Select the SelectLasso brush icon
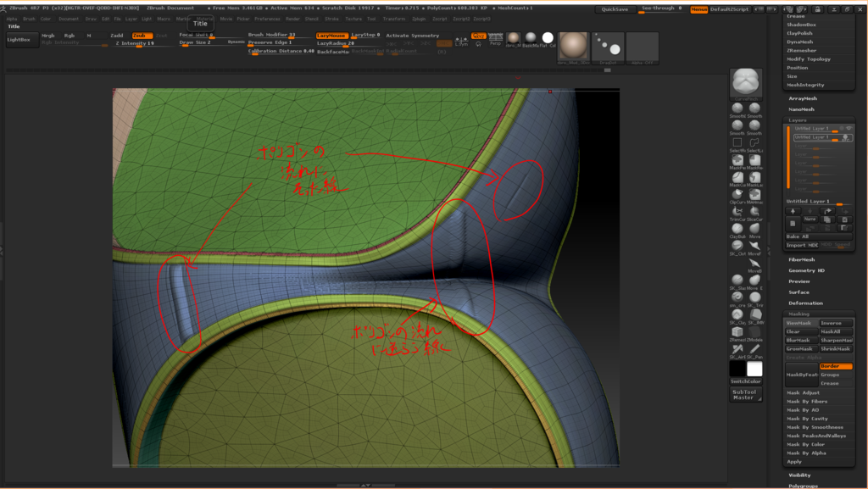 click(754, 142)
